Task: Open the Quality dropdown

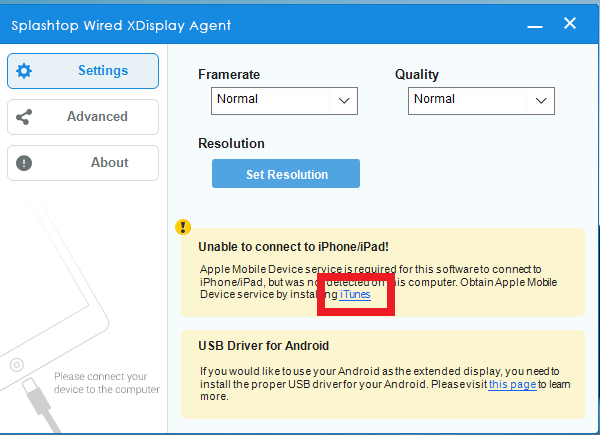Action: [481, 101]
